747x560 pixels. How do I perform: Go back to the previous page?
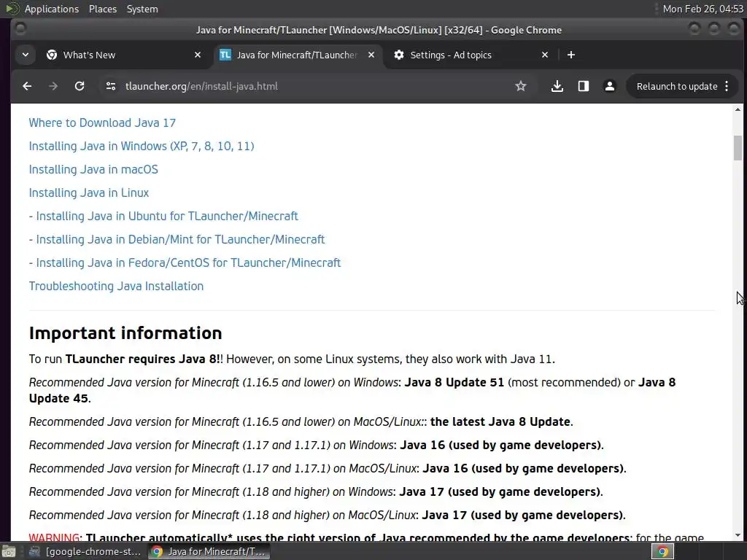coord(27,86)
